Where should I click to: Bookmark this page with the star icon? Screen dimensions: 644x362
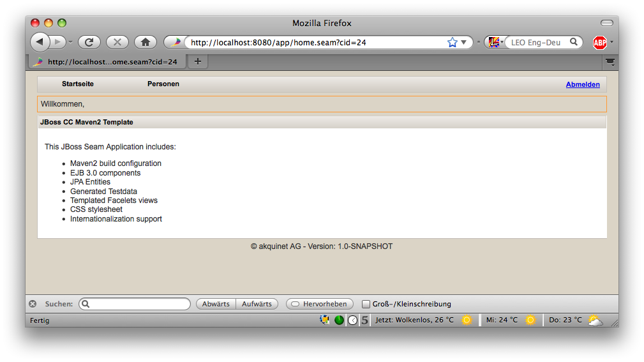pyautogui.click(x=452, y=43)
